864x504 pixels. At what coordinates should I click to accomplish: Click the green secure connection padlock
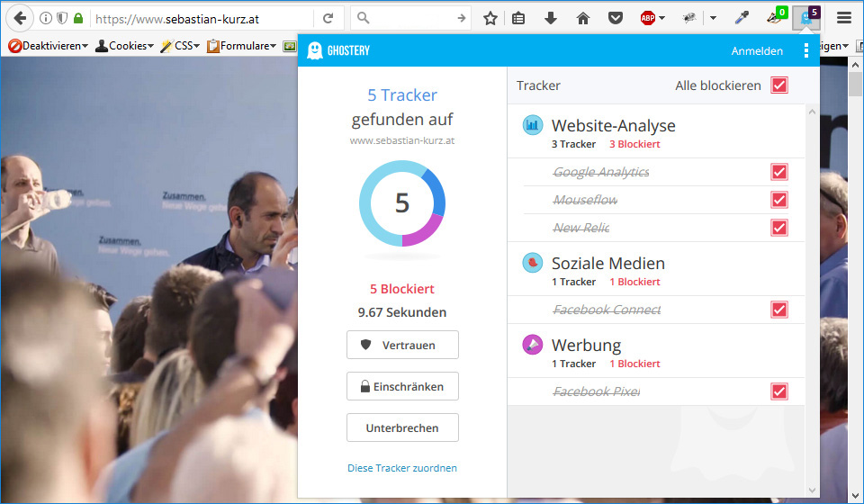click(x=78, y=18)
